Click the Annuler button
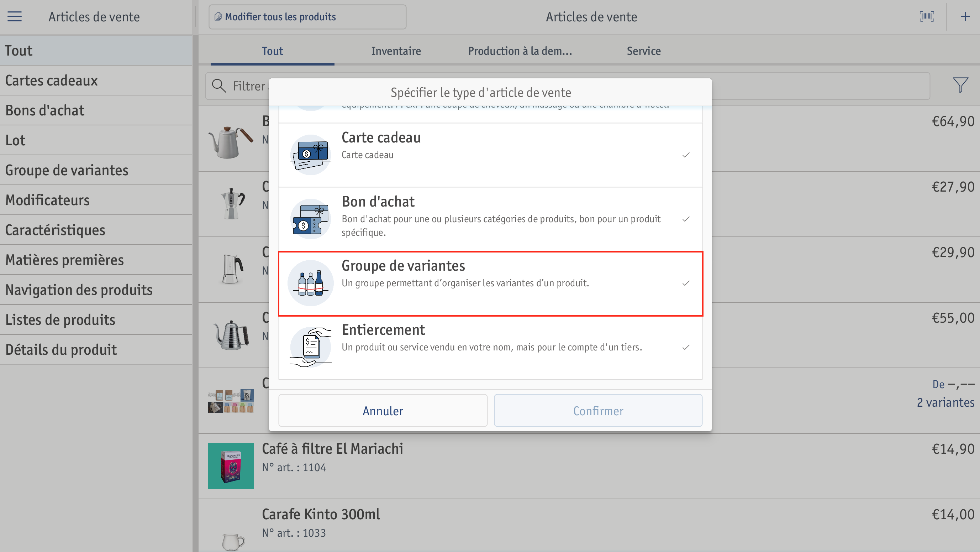980x552 pixels. (x=383, y=410)
